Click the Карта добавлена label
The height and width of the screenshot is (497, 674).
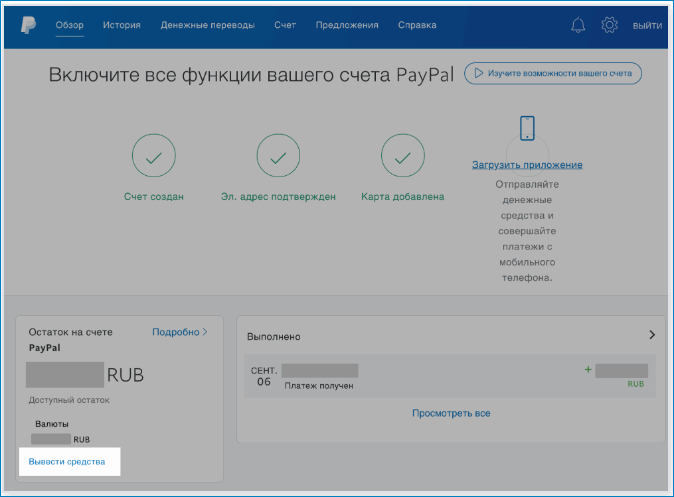coord(403,196)
